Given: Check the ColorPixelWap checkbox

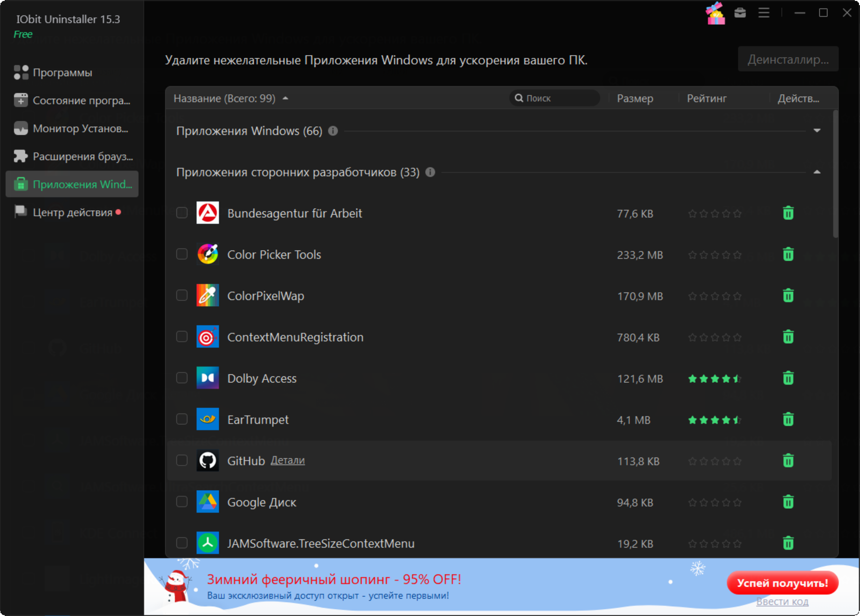Looking at the screenshot, I should 182,296.
